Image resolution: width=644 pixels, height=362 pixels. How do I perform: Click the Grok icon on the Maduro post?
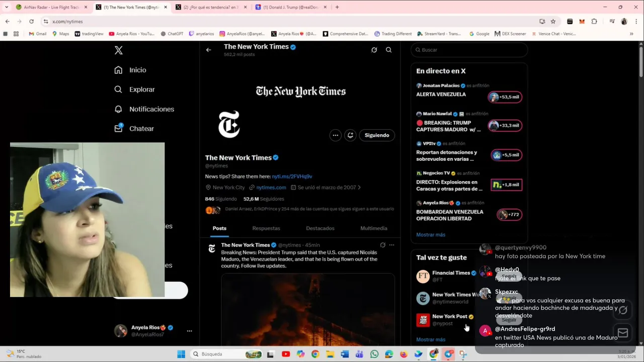click(x=382, y=245)
